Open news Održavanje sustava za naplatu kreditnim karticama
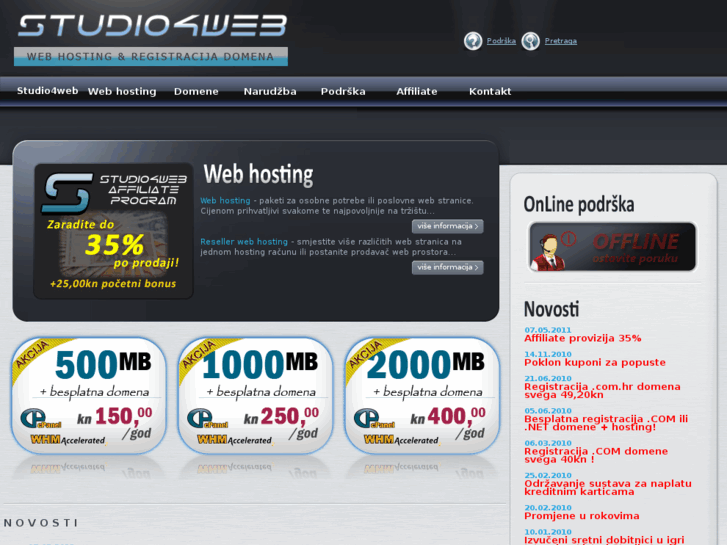727x545 pixels. pos(608,488)
